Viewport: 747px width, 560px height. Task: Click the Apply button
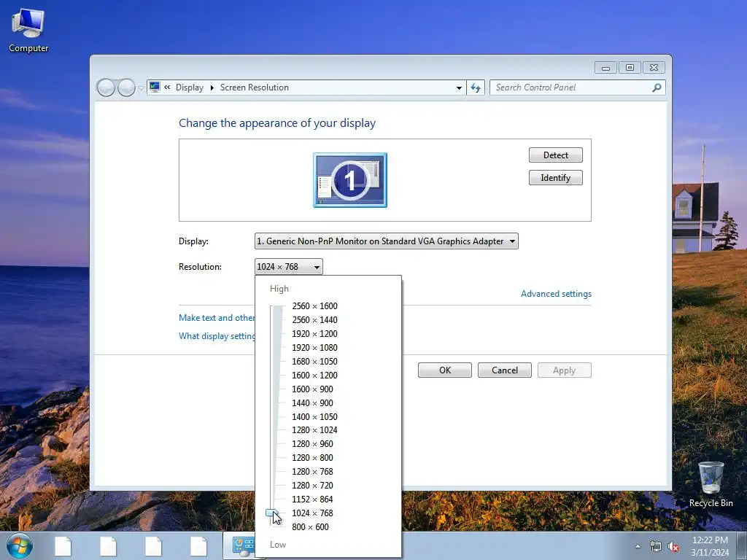(565, 370)
